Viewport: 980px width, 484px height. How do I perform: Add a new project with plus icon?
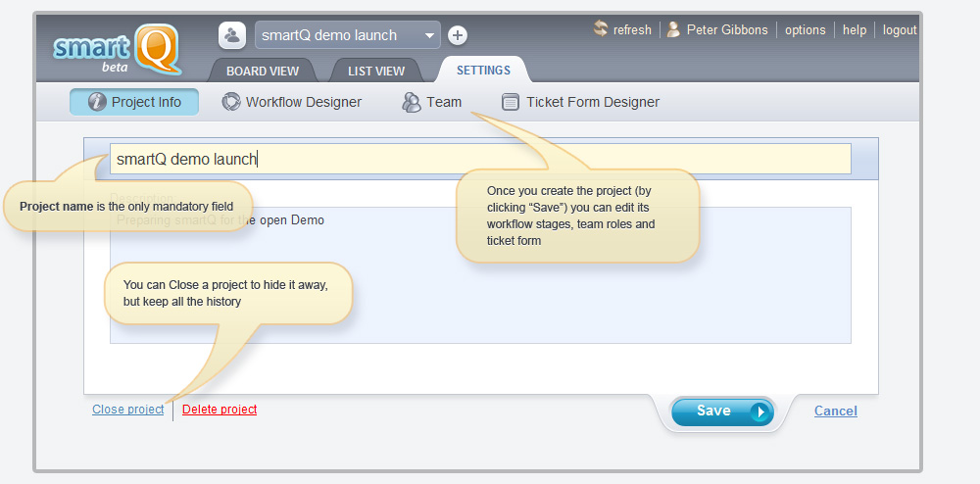tap(458, 35)
